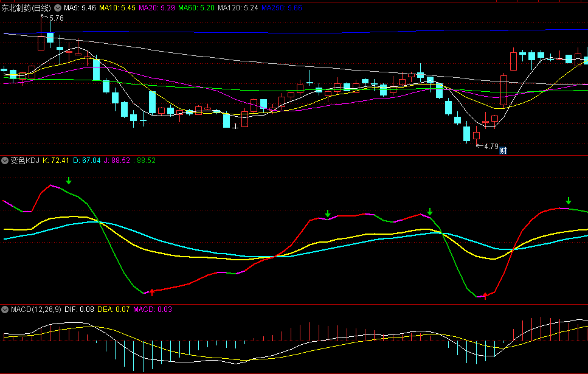This screenshot has width=588, height=374.
Task: Select the MA10: 5.45 label
Action: (117, 8)
